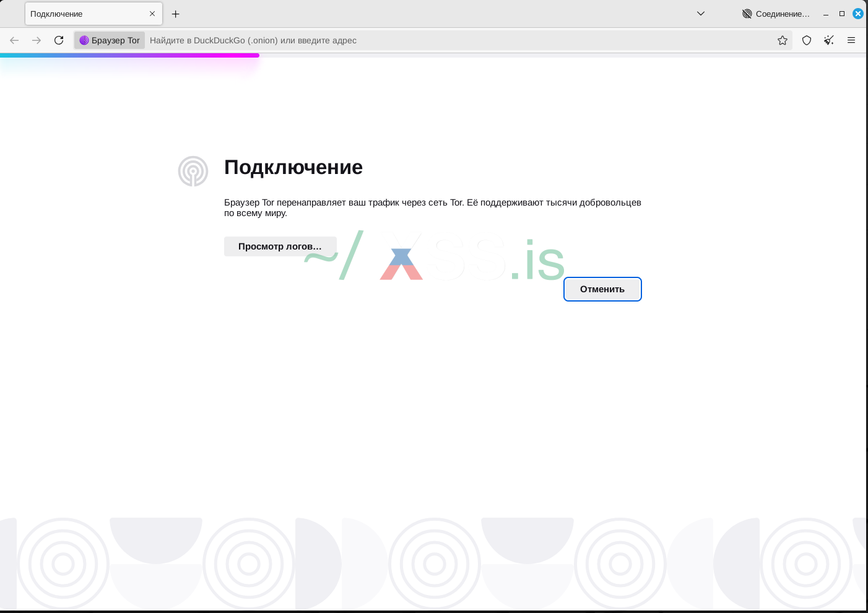Reload the current page

(x=59, y=40)
